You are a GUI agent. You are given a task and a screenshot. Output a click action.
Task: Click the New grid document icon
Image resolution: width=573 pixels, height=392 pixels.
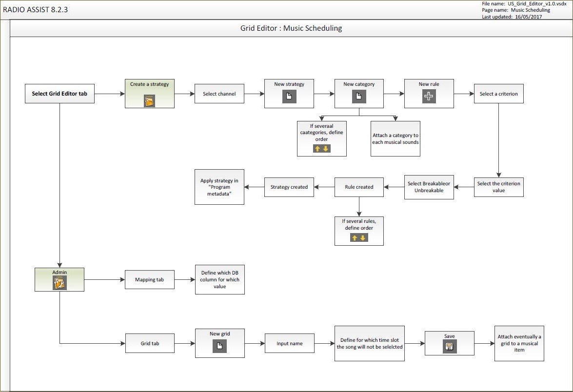pos(219,346)
